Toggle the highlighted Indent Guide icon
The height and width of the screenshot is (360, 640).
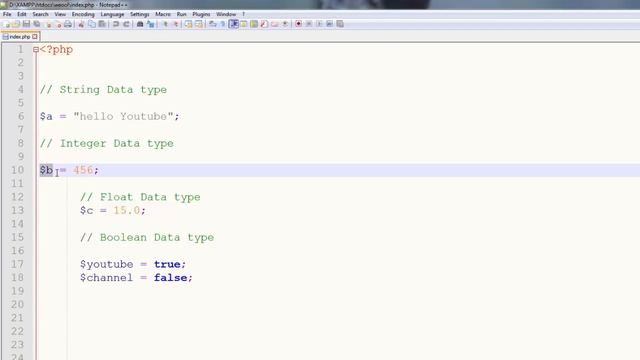(233, 24)
